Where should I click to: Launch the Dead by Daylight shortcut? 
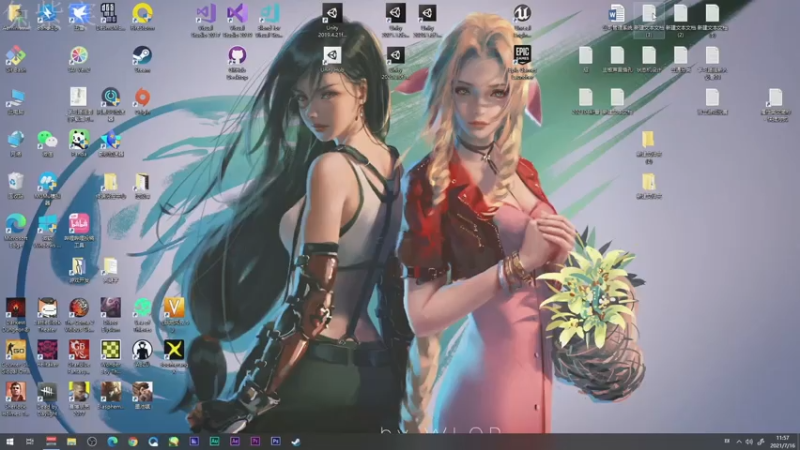pyautogui.click(x=47, y=399)
